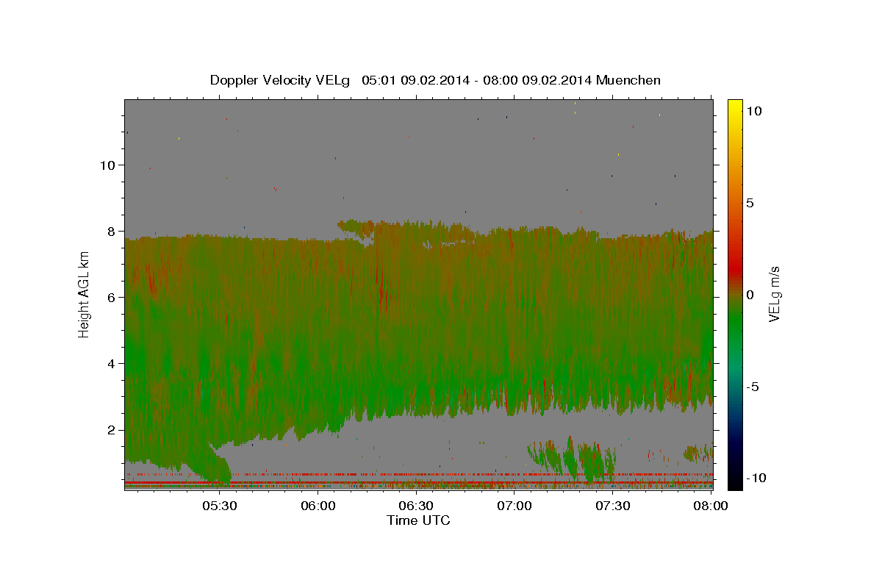
Task: Click the 'Height AGL km' y-axis label
Action: 84,293
